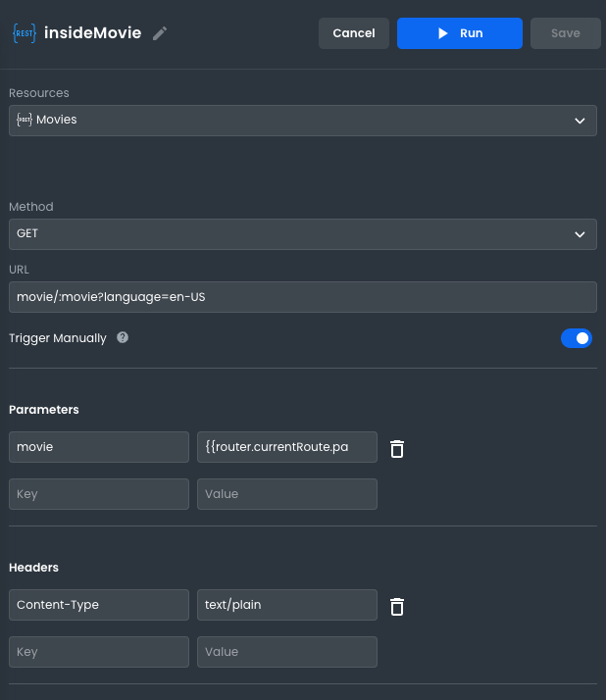
Task: Click the URL input field
Action: point(302,297)
